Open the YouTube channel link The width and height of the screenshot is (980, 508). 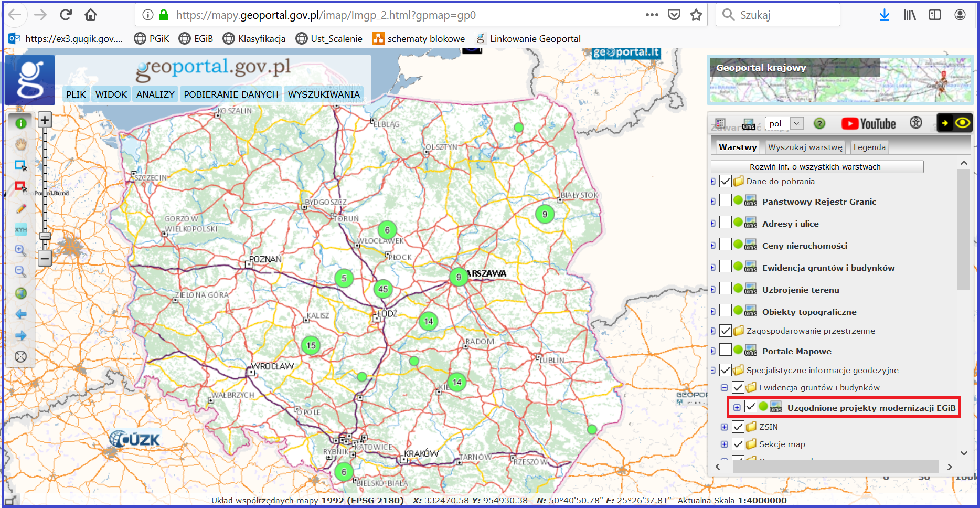click(x=869, y=123)
